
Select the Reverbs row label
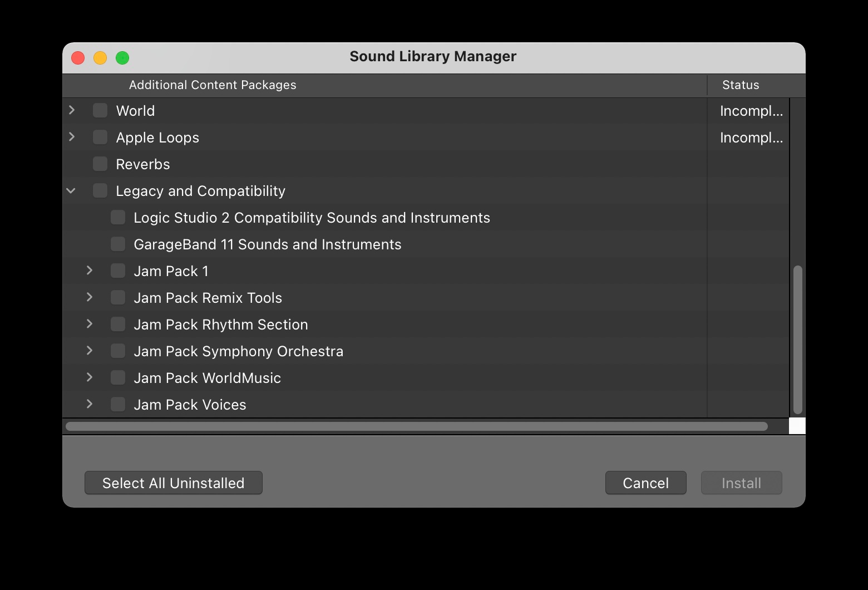click(x=143, y=164)
